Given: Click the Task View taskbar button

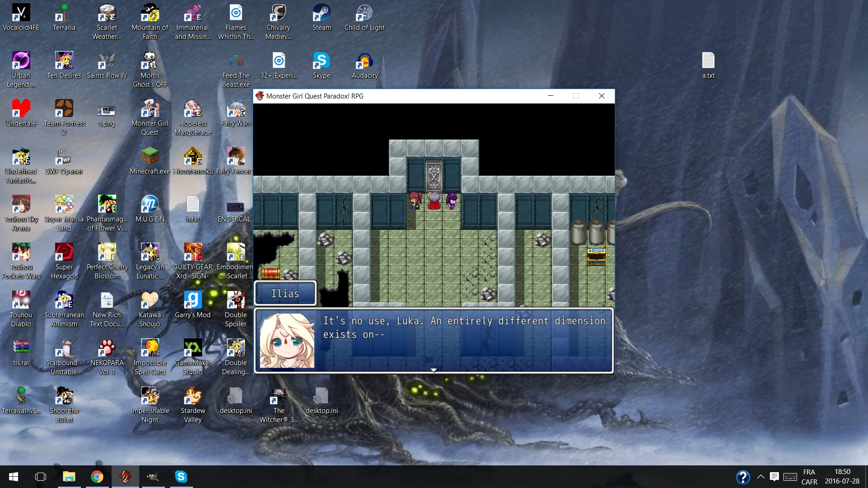Looking at the screenshot, I should point(41,477).
